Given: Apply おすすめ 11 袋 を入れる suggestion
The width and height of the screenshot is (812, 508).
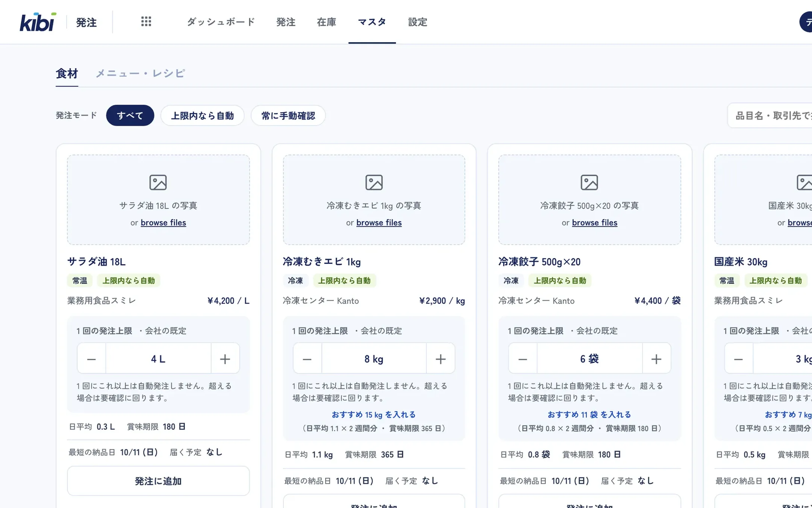Looking at the screenshot, I should (x=589, y=415).
